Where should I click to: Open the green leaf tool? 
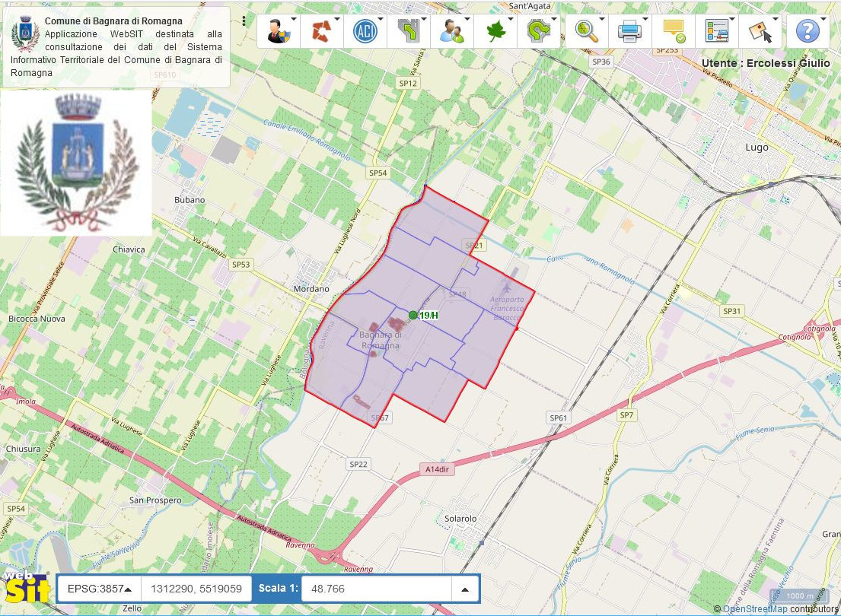pyautogui.click(x=495, y=30)
